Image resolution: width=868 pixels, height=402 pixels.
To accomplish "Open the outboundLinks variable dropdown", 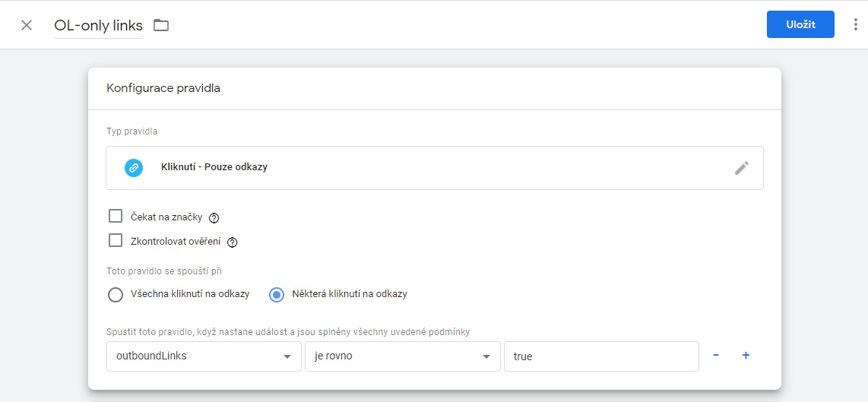I will point(204,356).
